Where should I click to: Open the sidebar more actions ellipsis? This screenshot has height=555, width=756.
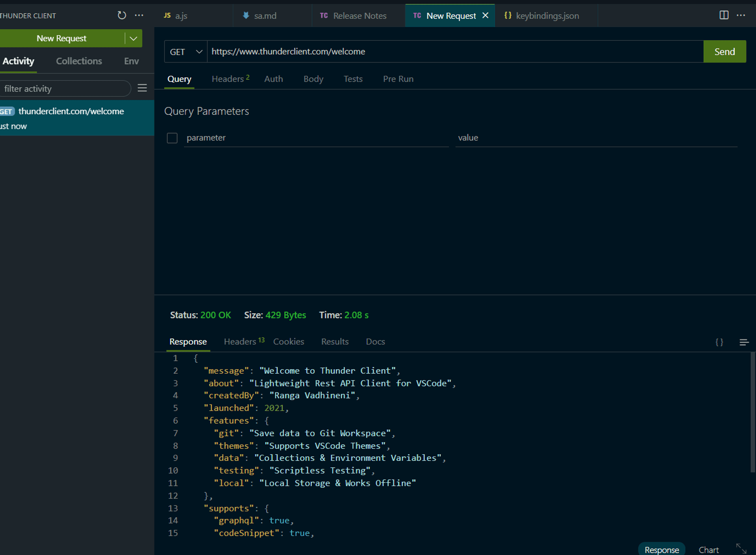[139, 15]
